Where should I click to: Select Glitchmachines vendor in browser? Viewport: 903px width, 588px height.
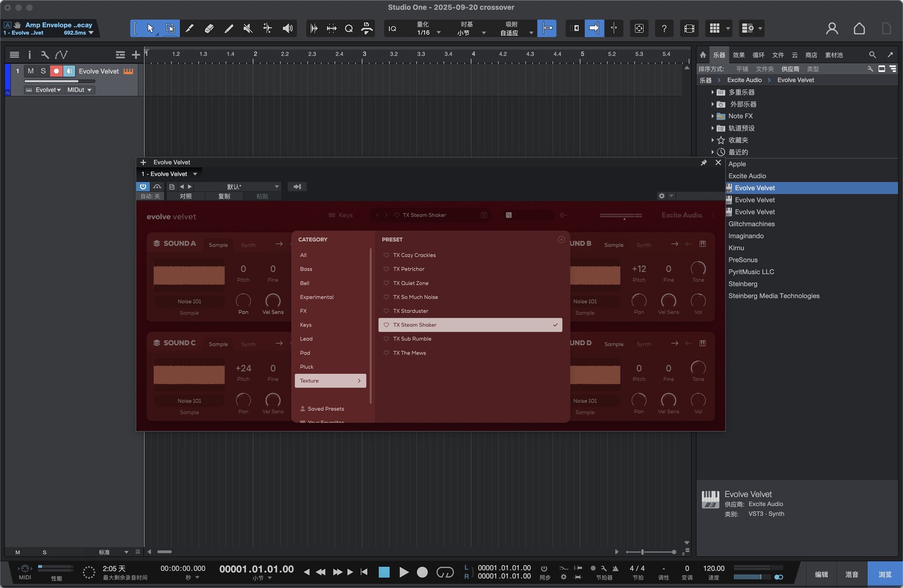coord(752,224)
